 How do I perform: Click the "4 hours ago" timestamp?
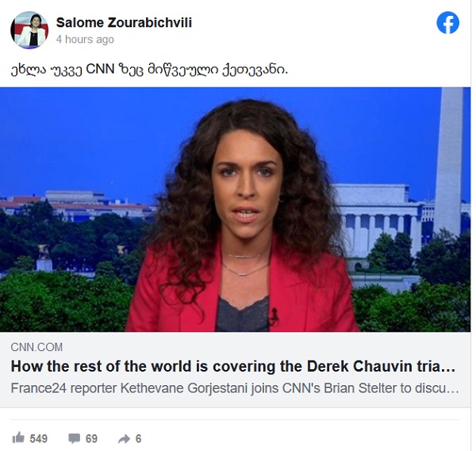(x=85, y=40)
